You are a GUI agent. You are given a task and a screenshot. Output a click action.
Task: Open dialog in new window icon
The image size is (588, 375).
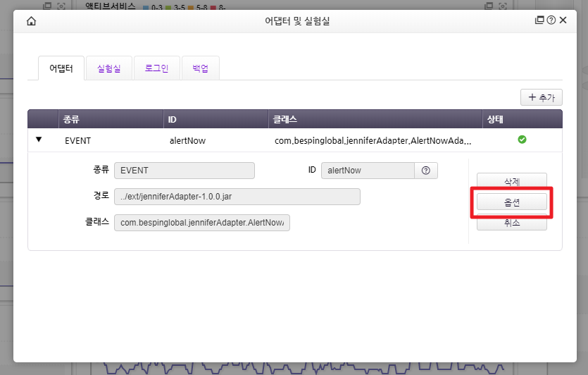539,20
